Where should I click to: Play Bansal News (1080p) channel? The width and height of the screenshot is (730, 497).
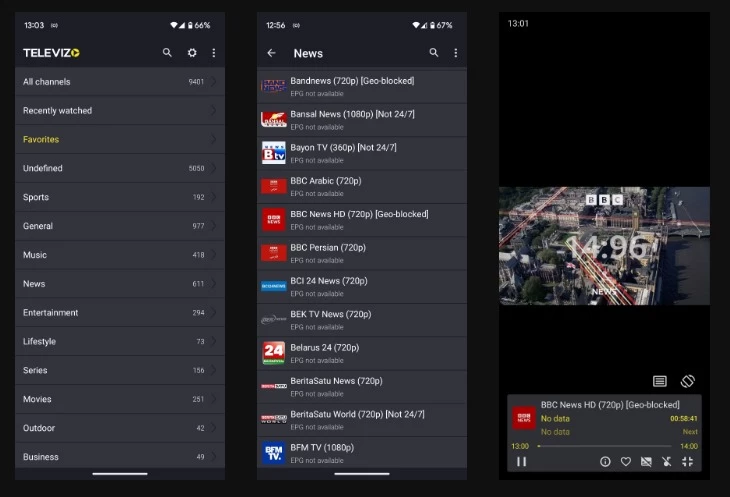[x=362, y=120]
